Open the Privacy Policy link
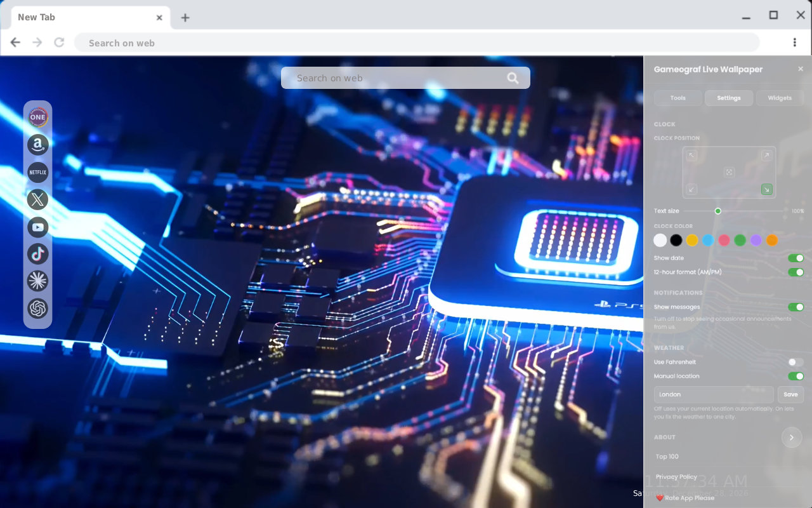 coord(676,477)
